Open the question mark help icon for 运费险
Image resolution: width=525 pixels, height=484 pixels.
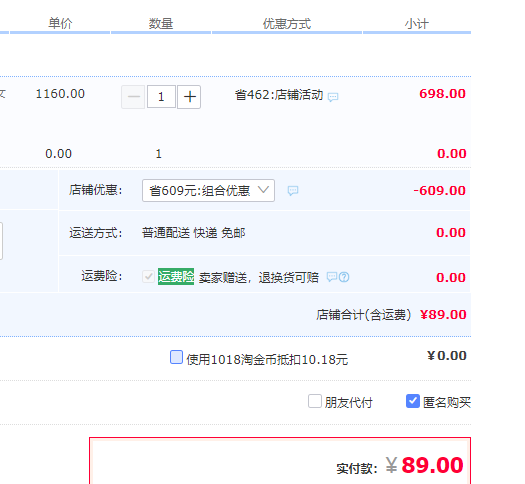344,277
